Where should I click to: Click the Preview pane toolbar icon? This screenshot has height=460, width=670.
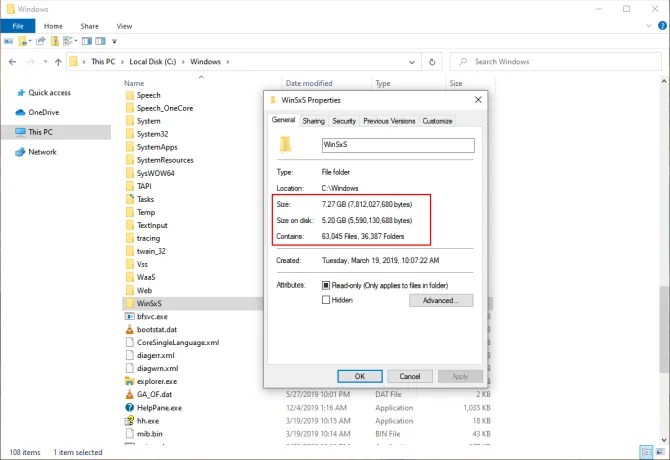point(87,41)
